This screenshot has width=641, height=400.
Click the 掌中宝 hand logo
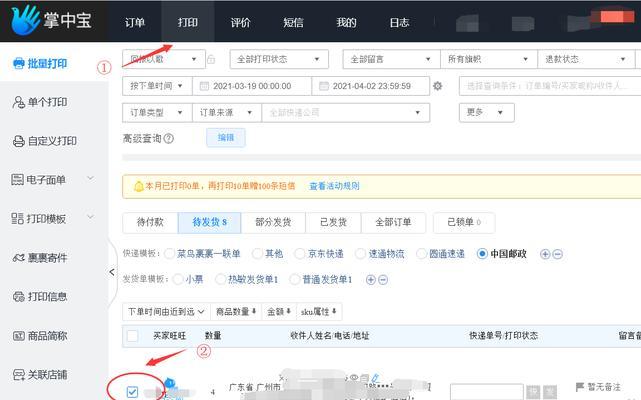pyautogui.click(x=25, y=20)
